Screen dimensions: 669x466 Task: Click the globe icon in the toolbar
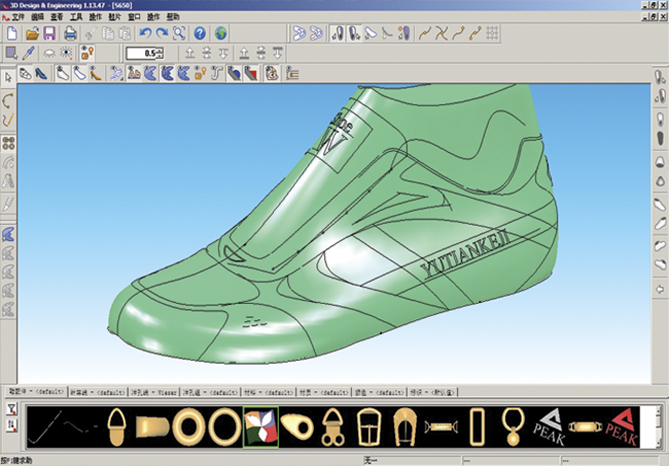[221, 33]
